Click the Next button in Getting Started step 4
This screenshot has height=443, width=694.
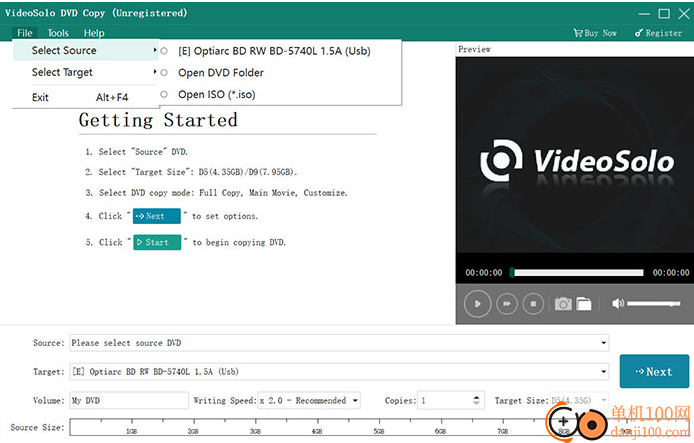157,216
